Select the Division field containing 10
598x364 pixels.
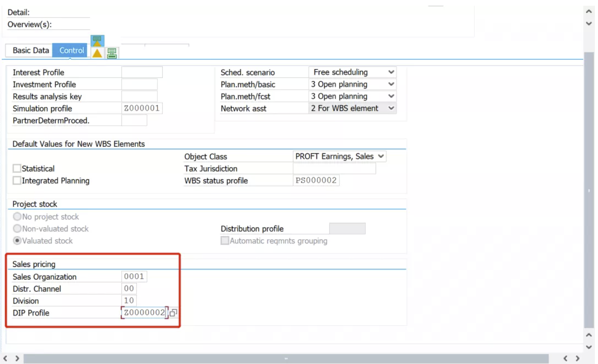(129, 301)
